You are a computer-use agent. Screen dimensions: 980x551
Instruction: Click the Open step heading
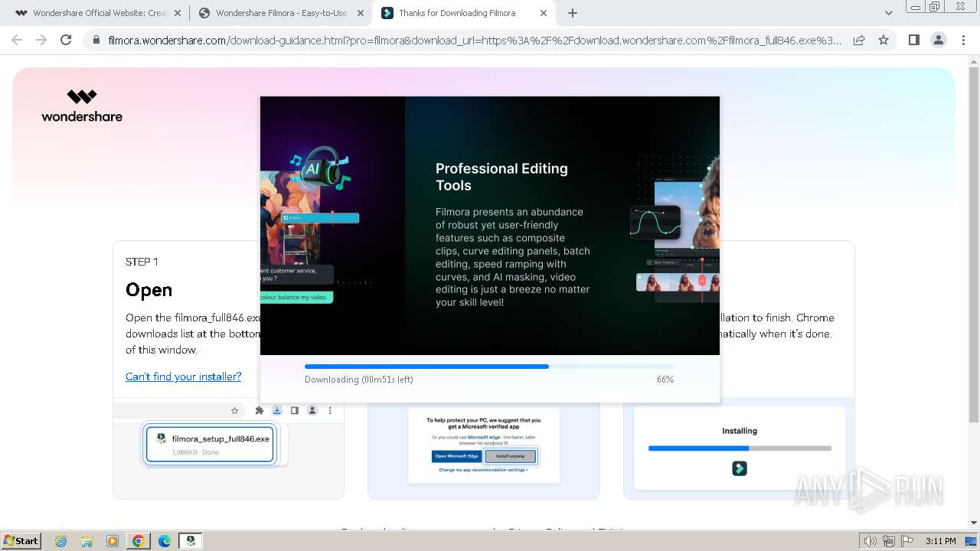coord(149,290)
